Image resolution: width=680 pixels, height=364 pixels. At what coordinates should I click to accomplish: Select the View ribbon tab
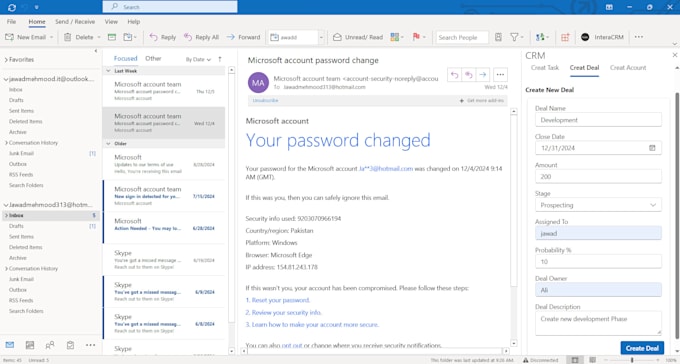tap(111, 22)
